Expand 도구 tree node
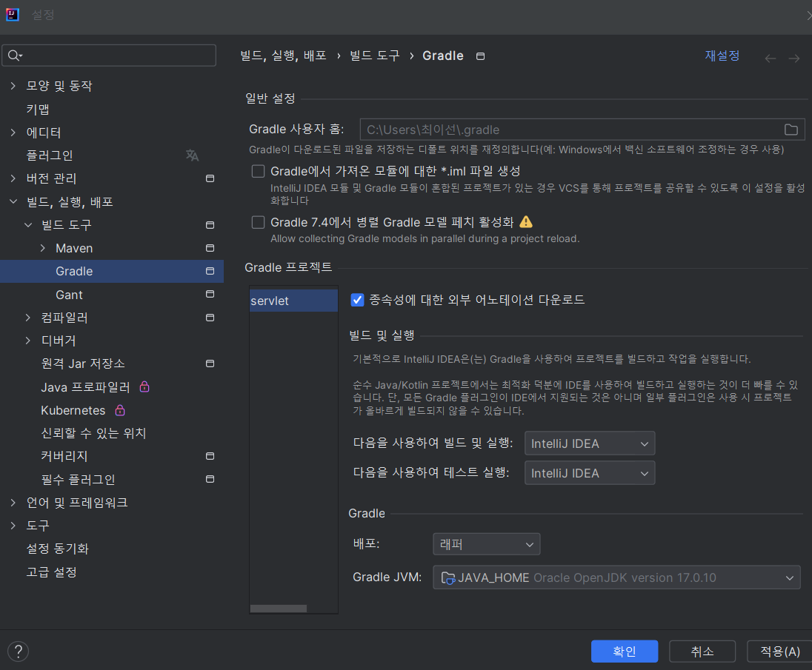 [13, 526]
